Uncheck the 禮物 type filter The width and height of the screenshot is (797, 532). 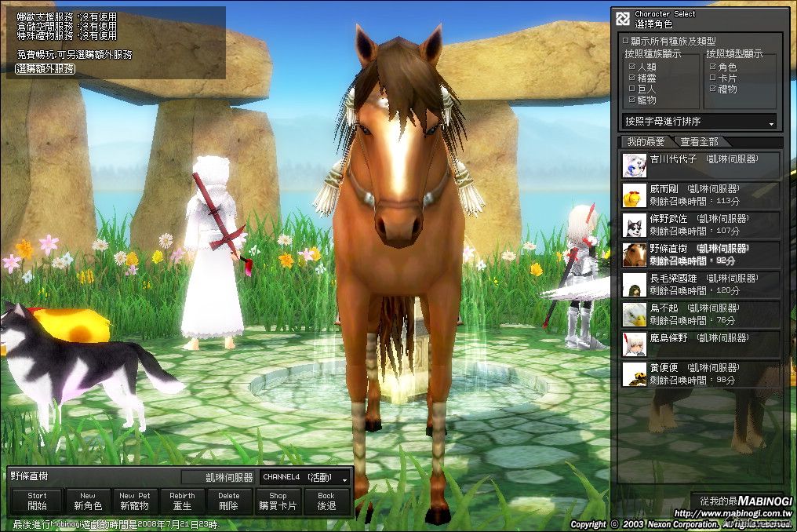tap(712, 89)
